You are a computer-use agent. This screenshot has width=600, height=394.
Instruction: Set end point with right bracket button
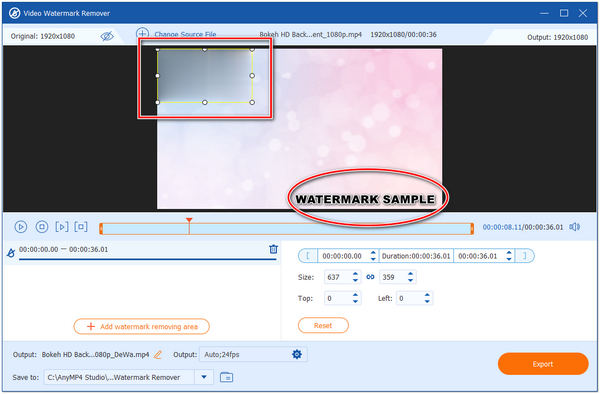[x=525, y=256]
